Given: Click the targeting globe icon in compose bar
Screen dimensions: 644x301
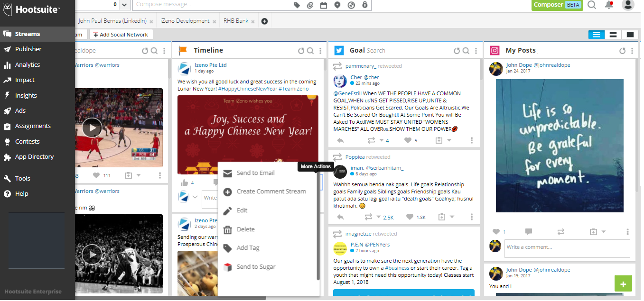Looking at the screenshot, I should click(x=351, y=5).
